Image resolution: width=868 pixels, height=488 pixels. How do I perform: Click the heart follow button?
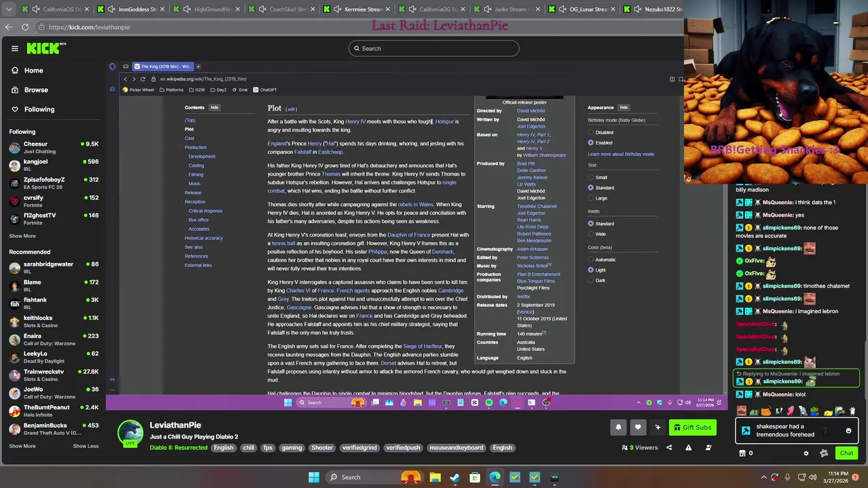637,427
